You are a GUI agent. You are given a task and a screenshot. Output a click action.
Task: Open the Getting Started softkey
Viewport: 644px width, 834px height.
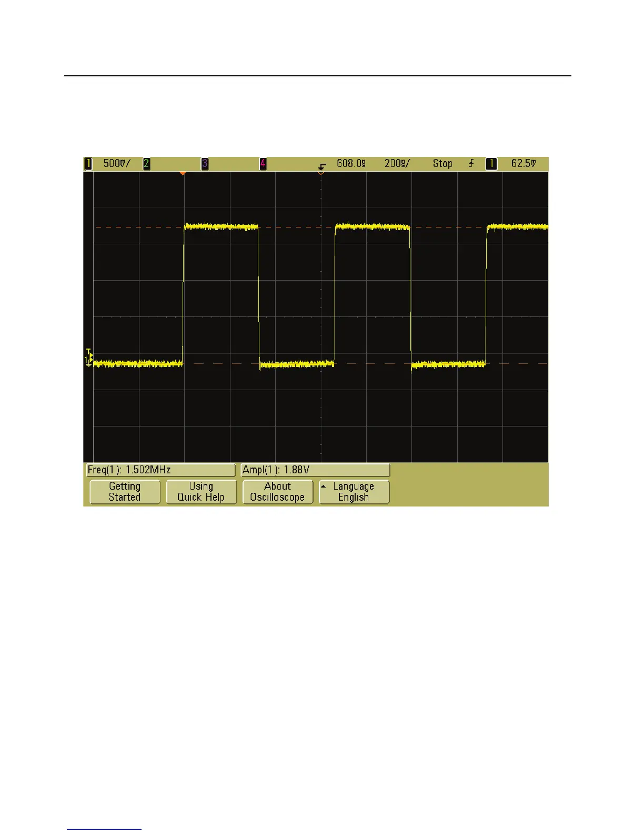click(125, 492)
